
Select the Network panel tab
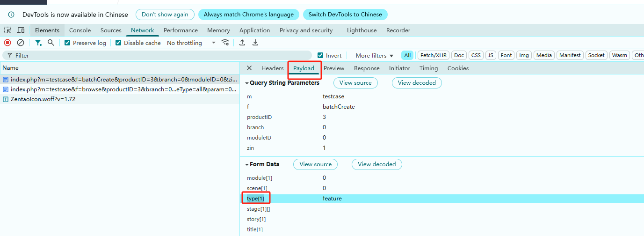tap(143, 30)
